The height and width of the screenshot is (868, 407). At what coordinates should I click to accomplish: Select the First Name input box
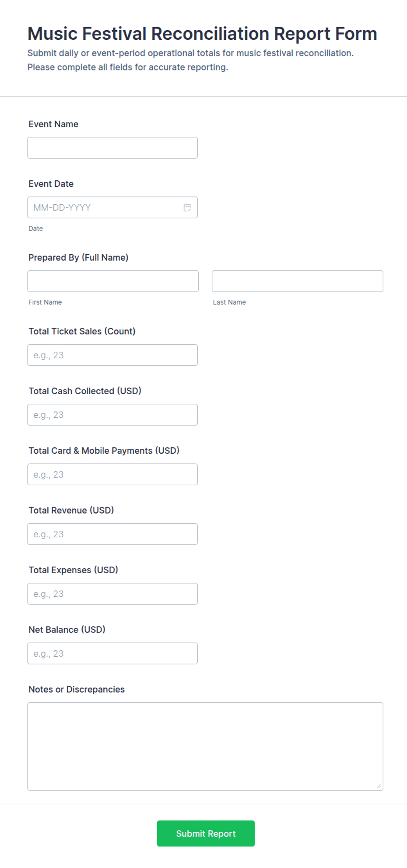(x=113, y=281)
